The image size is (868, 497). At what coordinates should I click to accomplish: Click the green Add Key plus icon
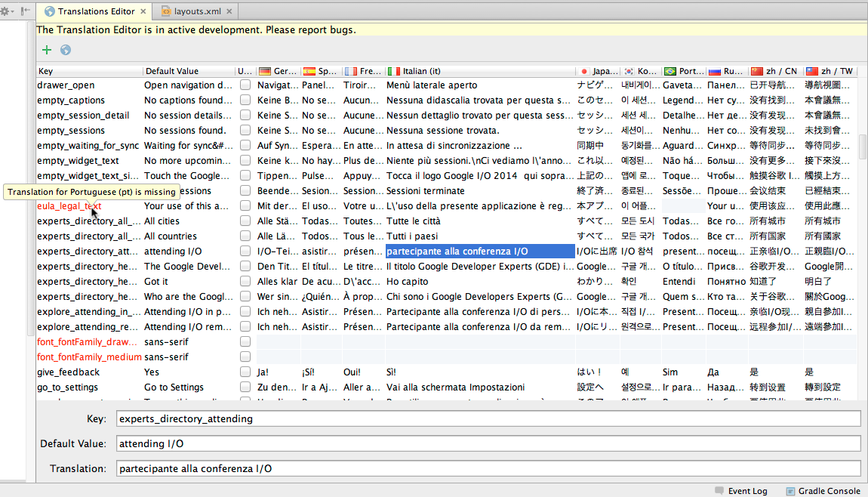click(47, 50)
